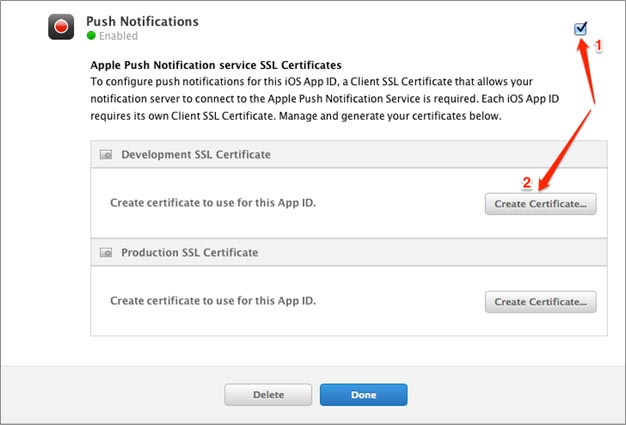The width and height of the screenshot is (626, 425).
Task: Click the green Enabled status dot
Action: tap(91, 36)
